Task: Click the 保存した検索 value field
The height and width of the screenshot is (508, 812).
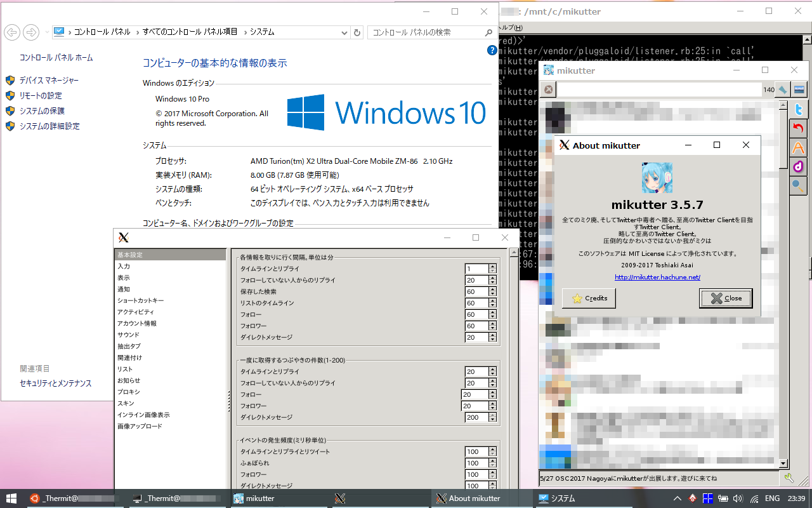Action: (x=476, y=292)
